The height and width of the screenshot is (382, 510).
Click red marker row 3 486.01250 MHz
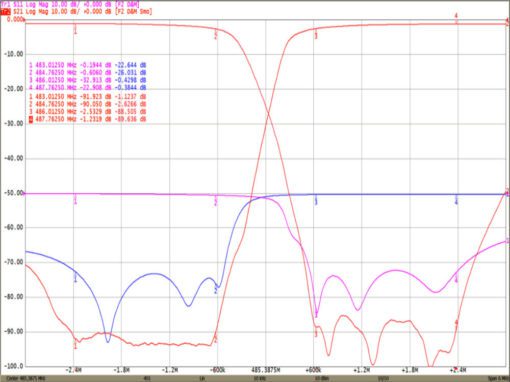(x=88, y=112)
